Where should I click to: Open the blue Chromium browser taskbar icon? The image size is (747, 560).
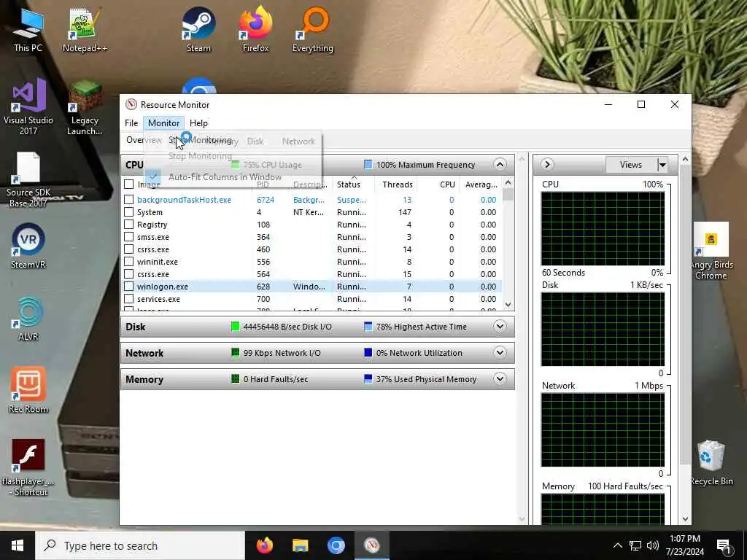coord(336,545)
